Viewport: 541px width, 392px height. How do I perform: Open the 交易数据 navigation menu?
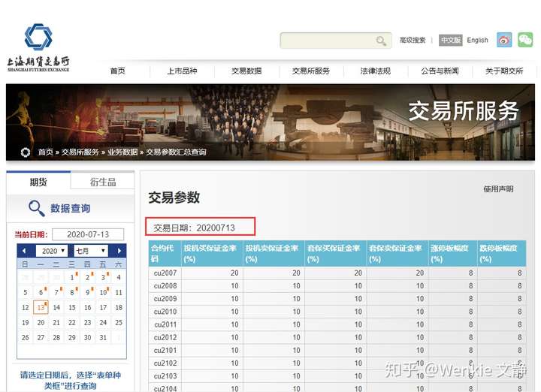pos(246,71)
